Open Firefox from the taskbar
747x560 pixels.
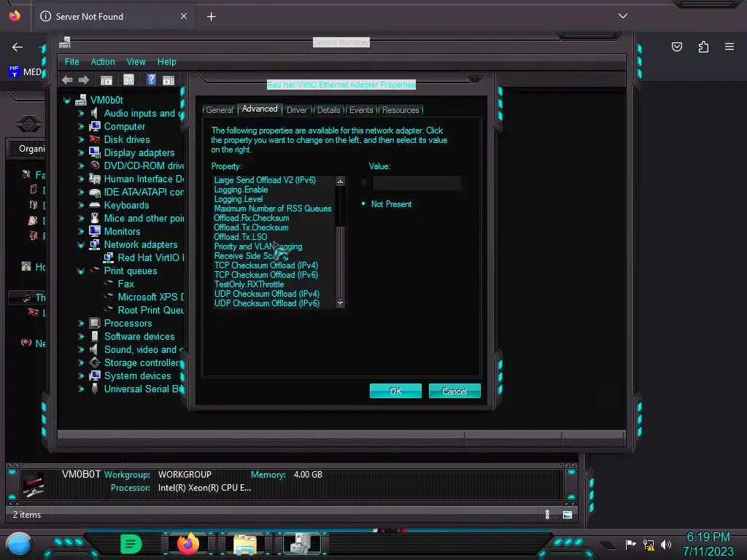[187, 543]
